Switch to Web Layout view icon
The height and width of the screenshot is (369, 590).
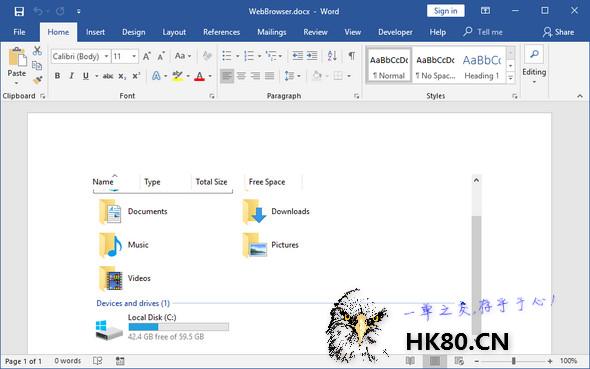click(459, 361)
